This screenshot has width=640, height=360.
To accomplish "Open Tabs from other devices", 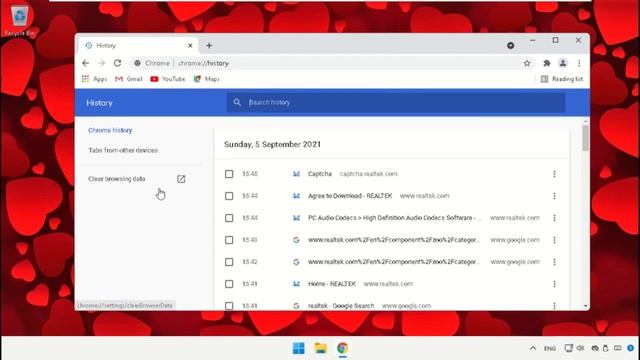I will 123,150.
